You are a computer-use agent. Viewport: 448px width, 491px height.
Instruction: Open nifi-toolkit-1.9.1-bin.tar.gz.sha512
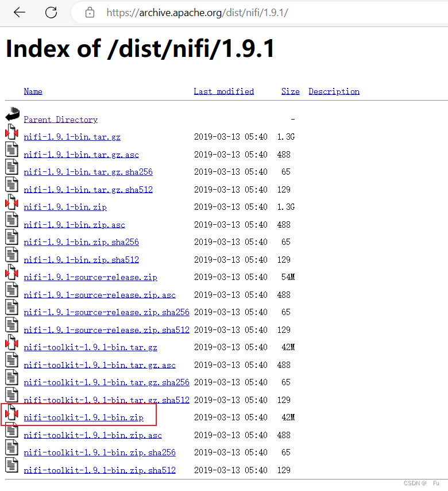pos(107,400)
